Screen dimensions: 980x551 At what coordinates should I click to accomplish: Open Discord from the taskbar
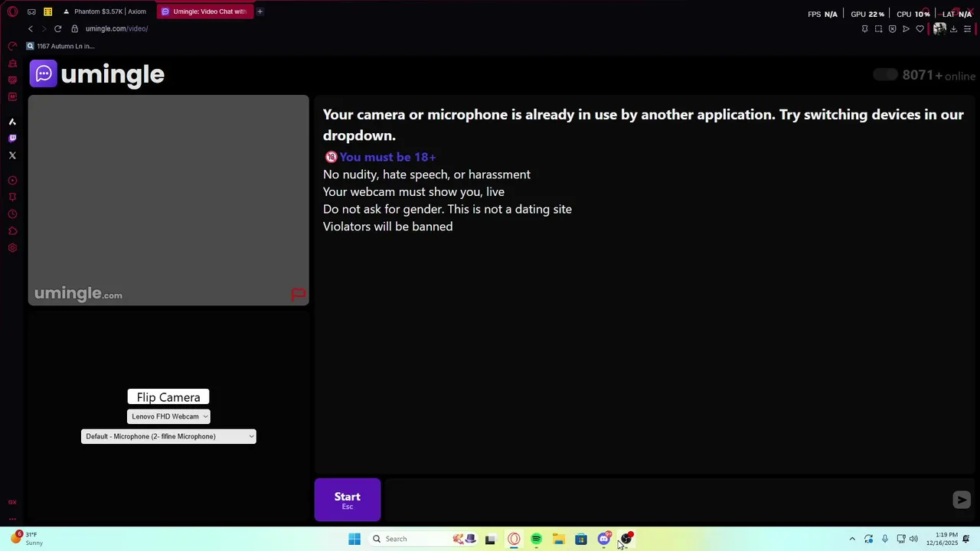tap(604, 539)
